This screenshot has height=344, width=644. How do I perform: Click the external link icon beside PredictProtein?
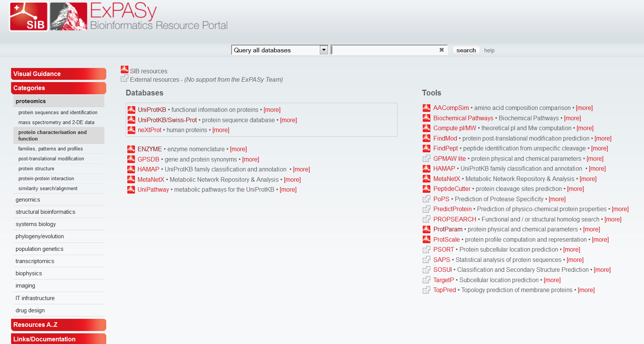[427, 209]
